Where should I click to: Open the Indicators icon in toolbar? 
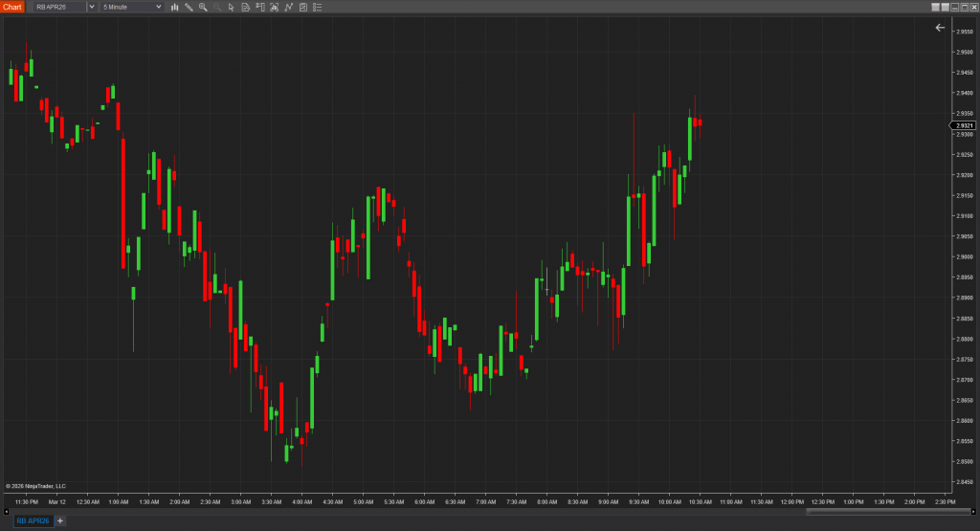tap(275, 7)
